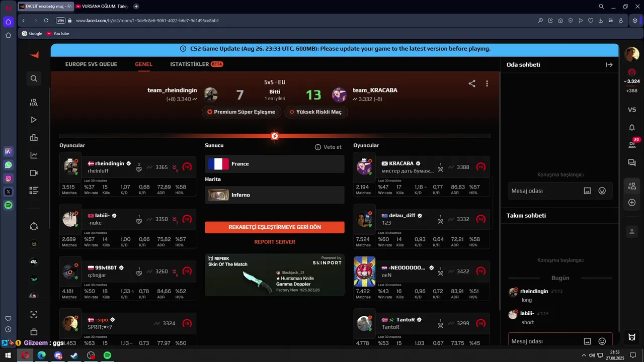644x362 pixels.
Task: Attach image in Oda sohbeti message box
Action: point(587,191)
